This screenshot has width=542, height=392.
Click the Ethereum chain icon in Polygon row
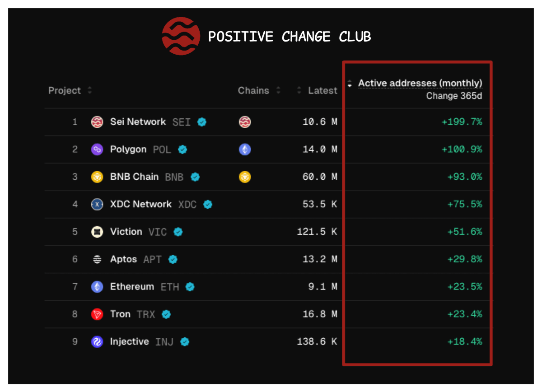coord(245,149)
